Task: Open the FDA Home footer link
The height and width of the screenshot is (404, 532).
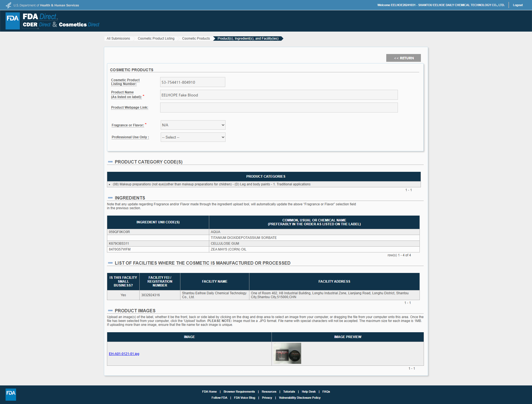Action: (209, 392)
